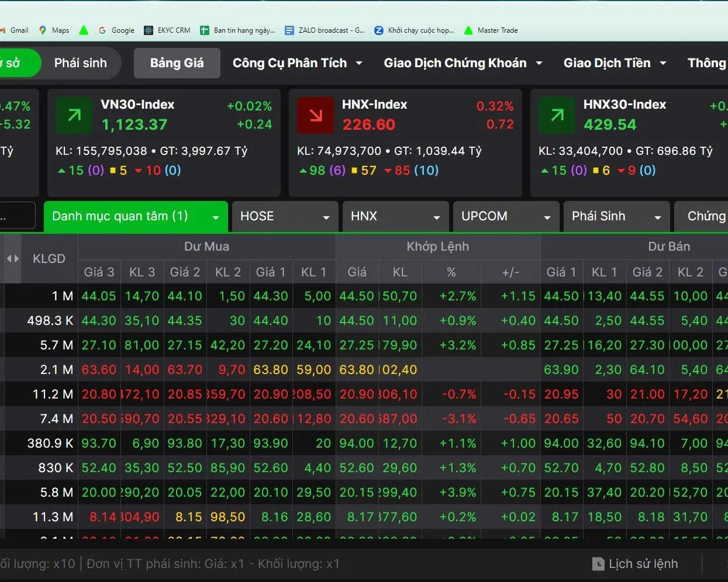Open the UPCOM dropdown
This screenshot has width=728, height=582.
(506, 216)
